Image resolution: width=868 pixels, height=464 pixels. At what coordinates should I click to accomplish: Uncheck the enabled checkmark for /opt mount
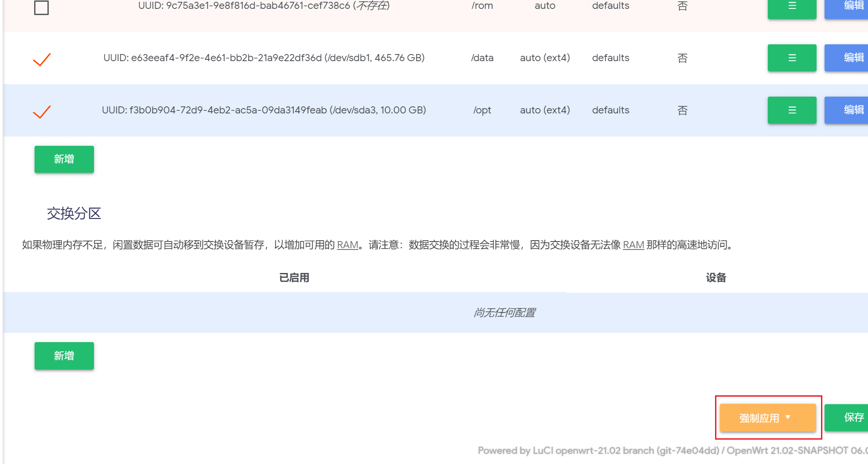(42, 111)
